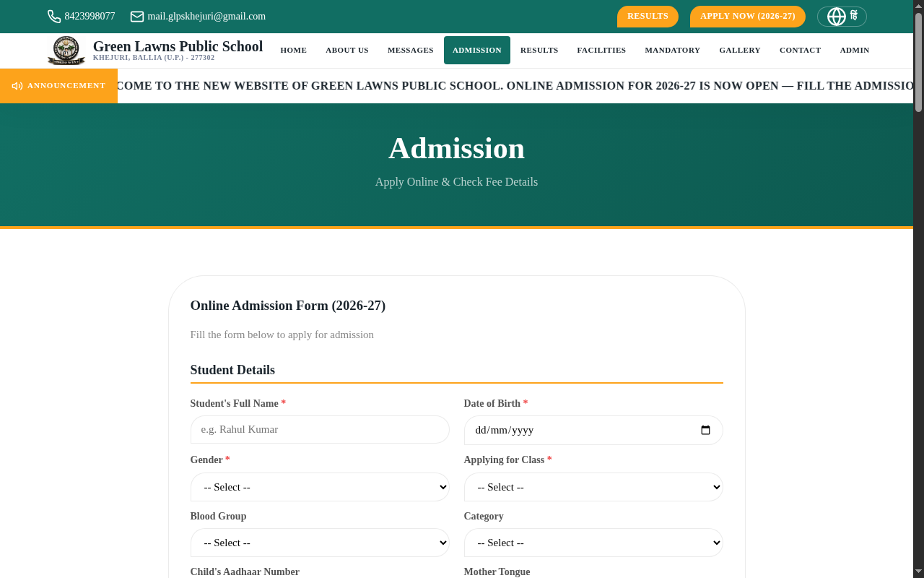Go to the Home menu item
The height and width of the screenshot is (578, 924).
click(294, 51)
